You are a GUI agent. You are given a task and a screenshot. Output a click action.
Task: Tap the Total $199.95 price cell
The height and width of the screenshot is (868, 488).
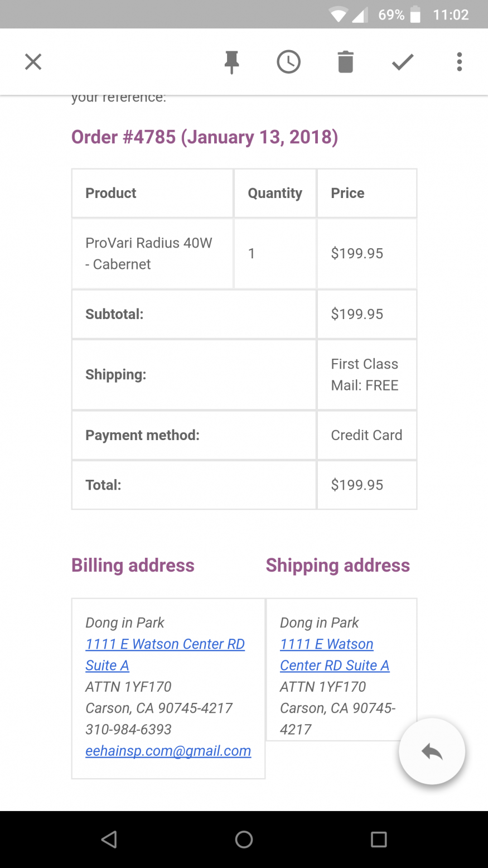[x=357, y=485]
